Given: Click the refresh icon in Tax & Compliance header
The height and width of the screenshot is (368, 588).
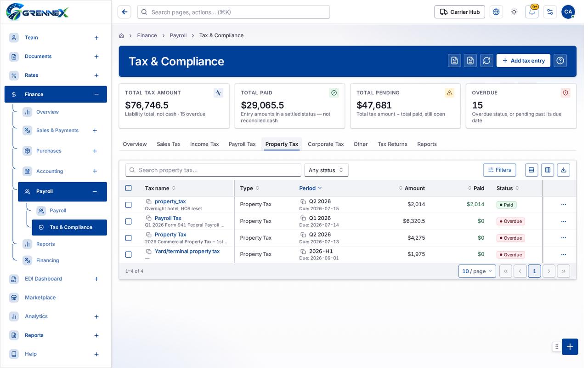Looking at the screenshot, I should [486, 61].
